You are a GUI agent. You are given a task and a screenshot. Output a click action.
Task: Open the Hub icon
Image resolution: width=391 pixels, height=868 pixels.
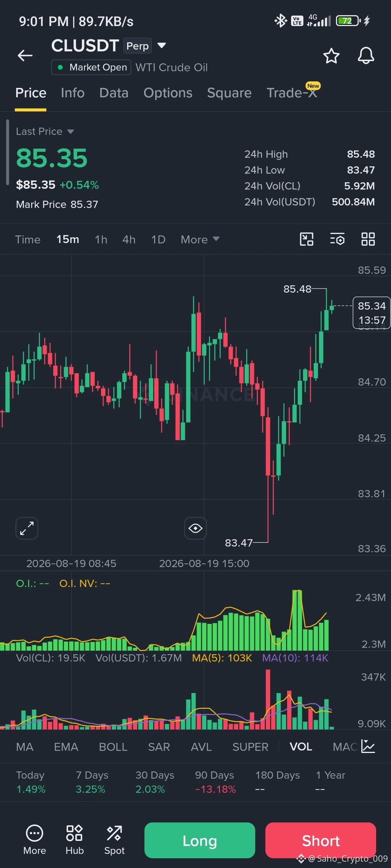tap(75, 840)
